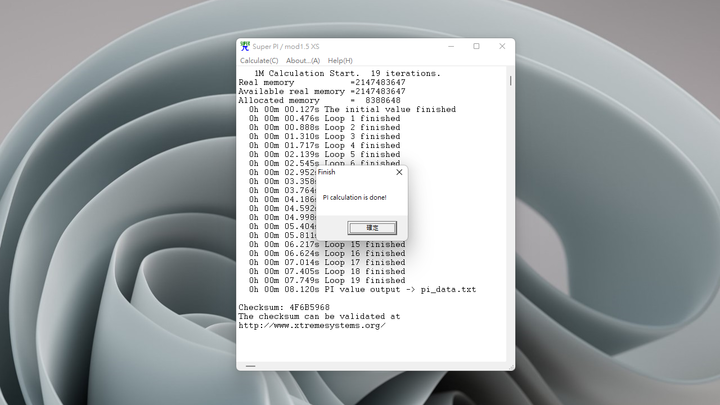Click the Loop 16 finished line

pyautogui.click(x=327, y=253)
